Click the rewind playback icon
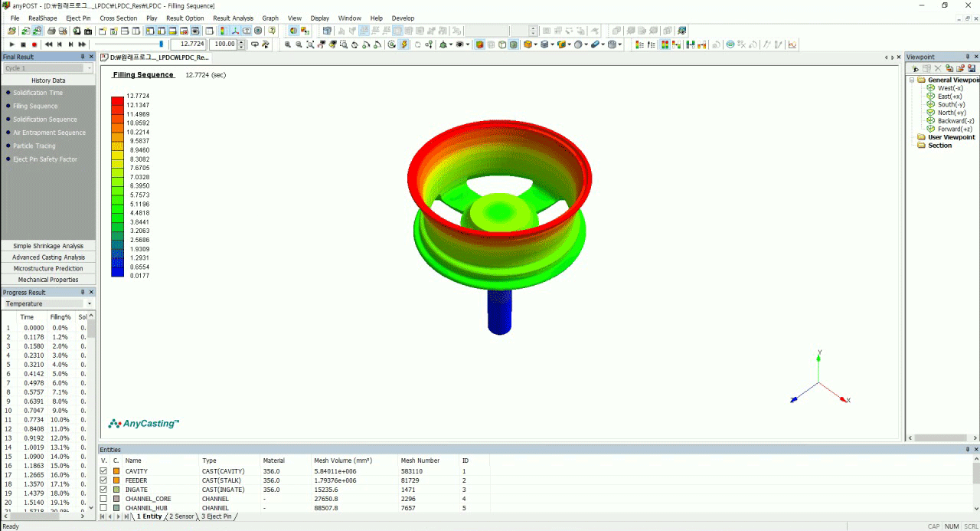This screenshot has height=531, width=980. pos(48,44)
